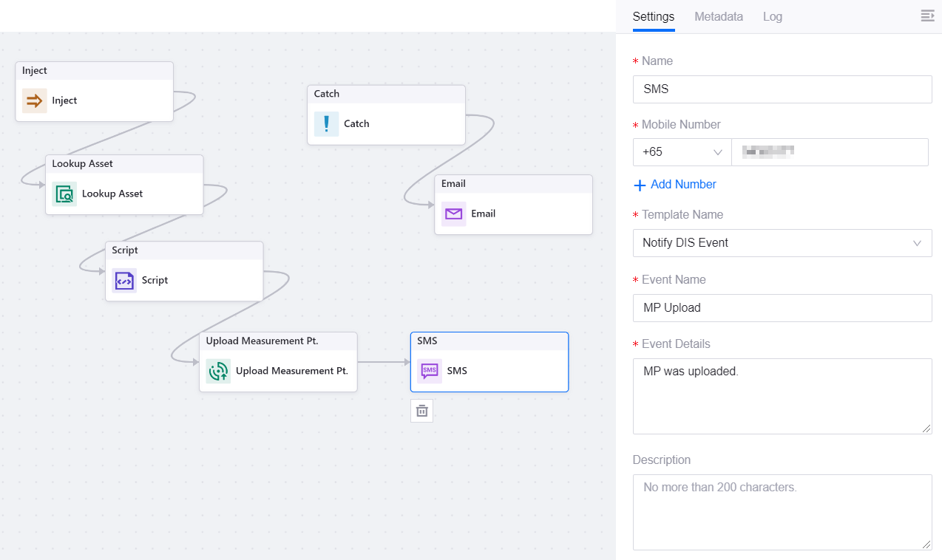
Task: Open the +65 country code dropdown
Action: [x=682, y=152]
